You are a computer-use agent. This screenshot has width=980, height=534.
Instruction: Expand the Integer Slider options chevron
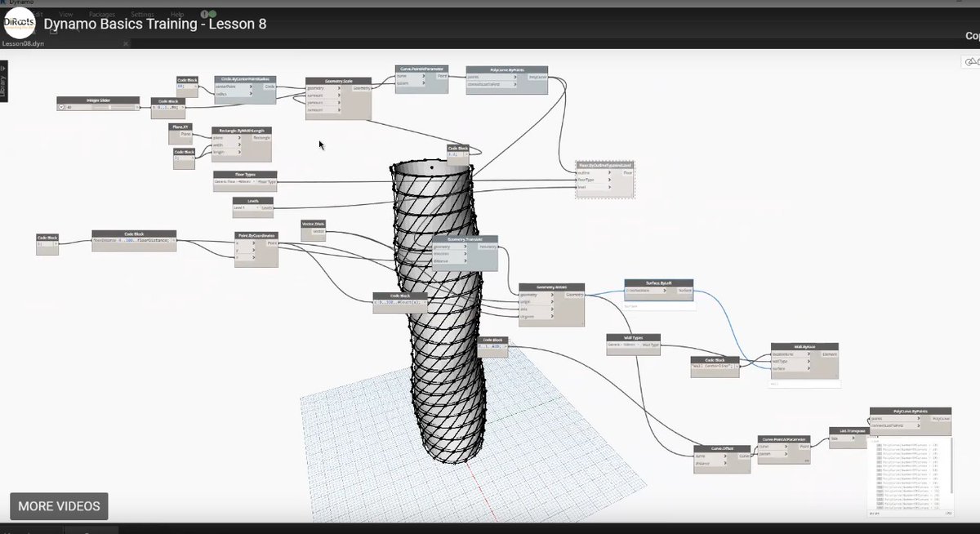point(62,107)
